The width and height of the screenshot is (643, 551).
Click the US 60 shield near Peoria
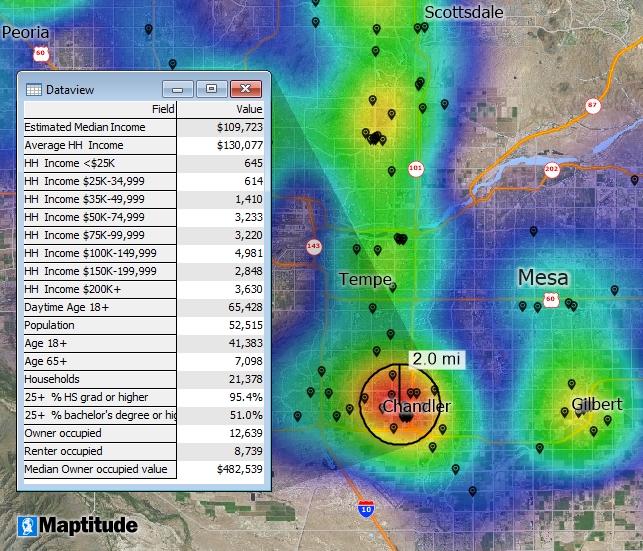(x=40, y=54)
